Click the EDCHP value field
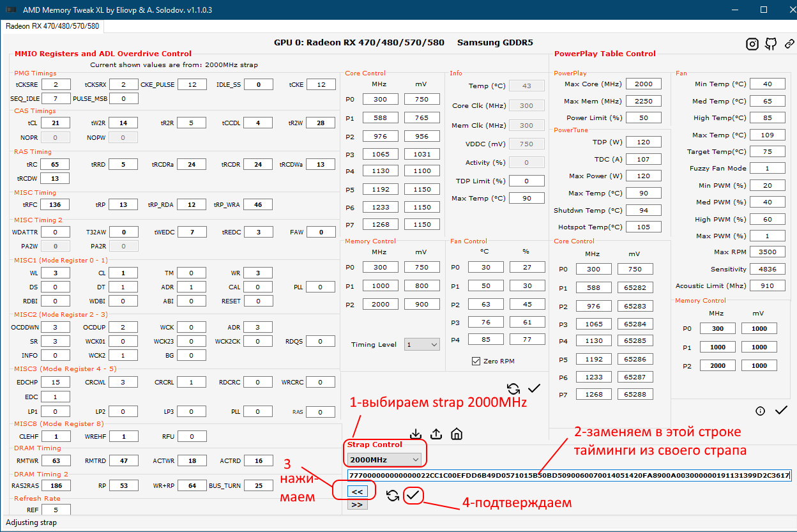This screenshot has width=797, height=532. (56, 382)
